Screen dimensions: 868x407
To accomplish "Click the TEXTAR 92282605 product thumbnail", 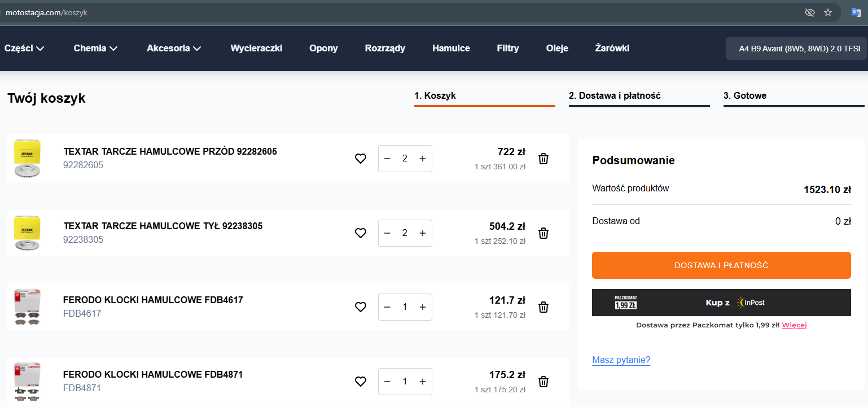I will point(27,159).
